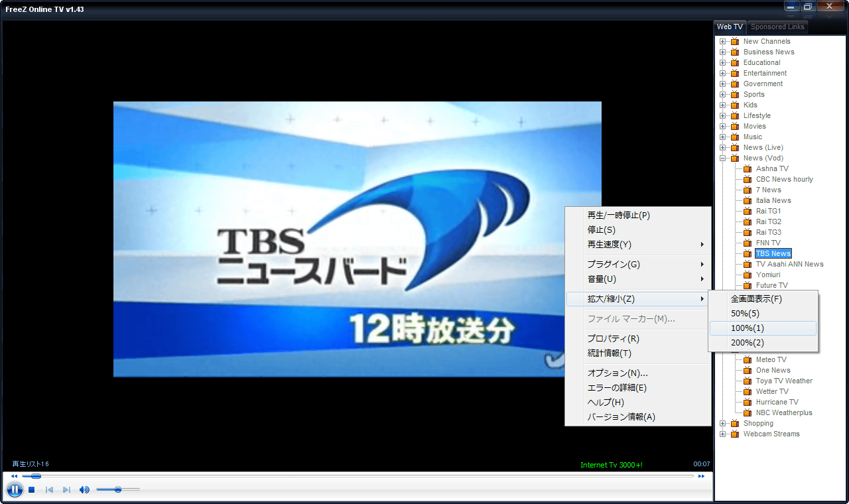Open ヘルプ(H) help entry
849x504 pixels.
pyautogui.click(x=637, y=402)
